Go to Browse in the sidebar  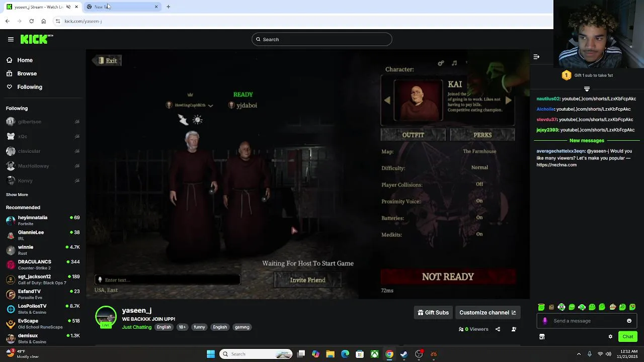[27, 73]
